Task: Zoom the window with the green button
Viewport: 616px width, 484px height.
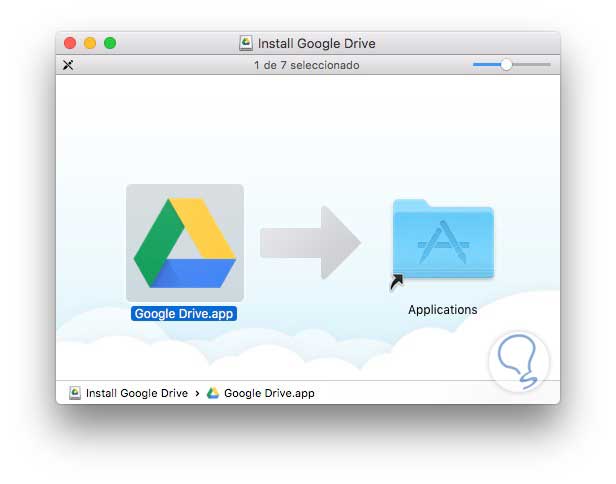Action: [110, 43]
